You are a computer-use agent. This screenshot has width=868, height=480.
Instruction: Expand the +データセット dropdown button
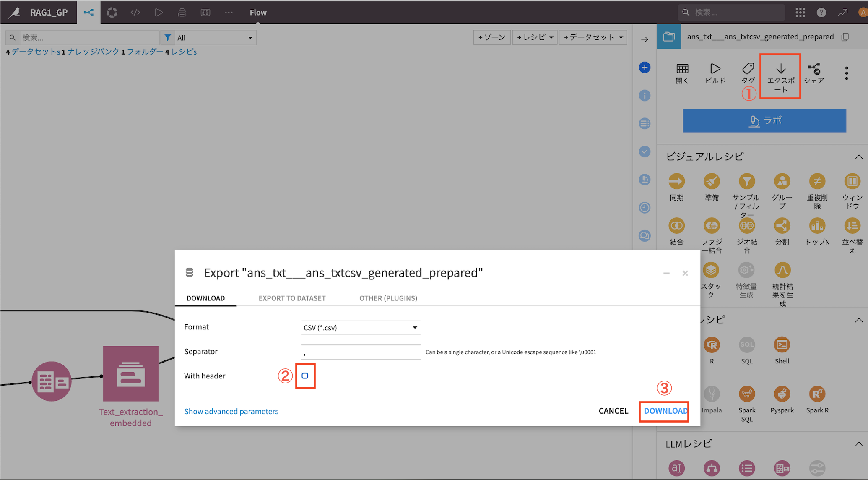(x=593, y=37)
